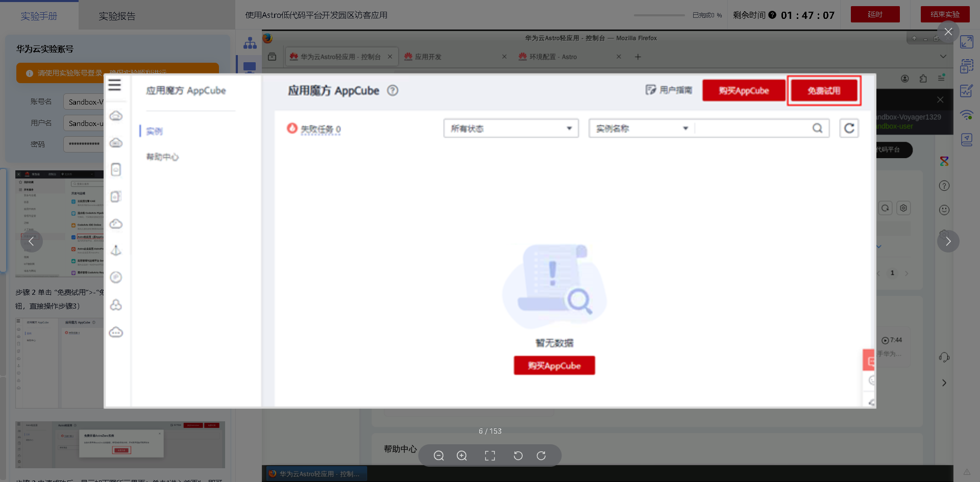Open the Firefox account icon
Image resolution: width=980 pixels, height=482 pixels.
(x=905, y=79)
